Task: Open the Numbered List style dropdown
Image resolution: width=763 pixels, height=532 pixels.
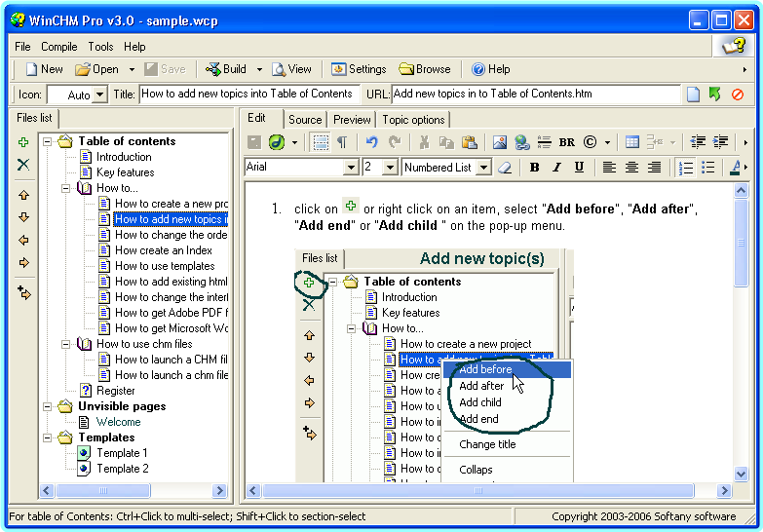Action: [x=483, y=168]
